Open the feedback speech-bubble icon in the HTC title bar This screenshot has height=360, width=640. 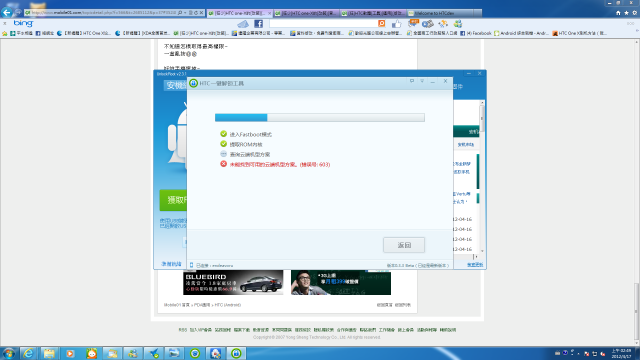411,81
